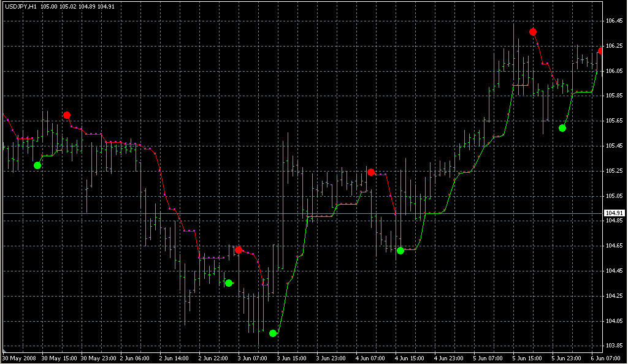Select the 105.25 price axis label
Viewport: 628px width, 364px height.
613,171
